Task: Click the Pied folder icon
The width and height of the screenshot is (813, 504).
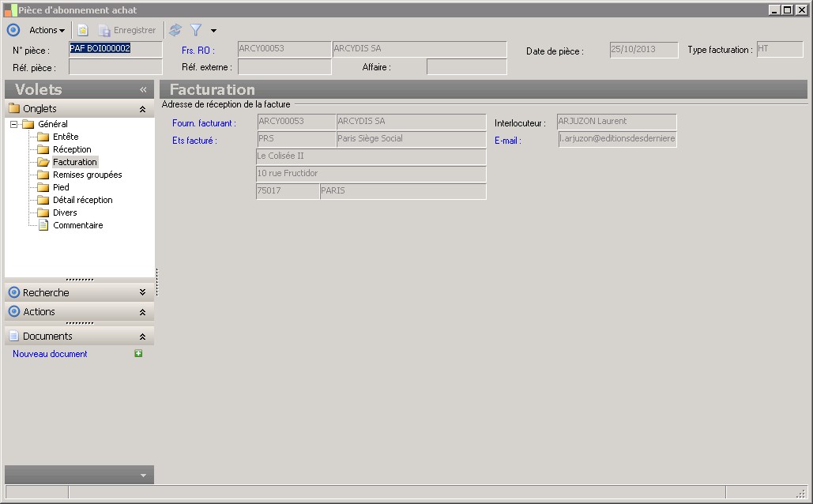Action: (x=43, y=187)
